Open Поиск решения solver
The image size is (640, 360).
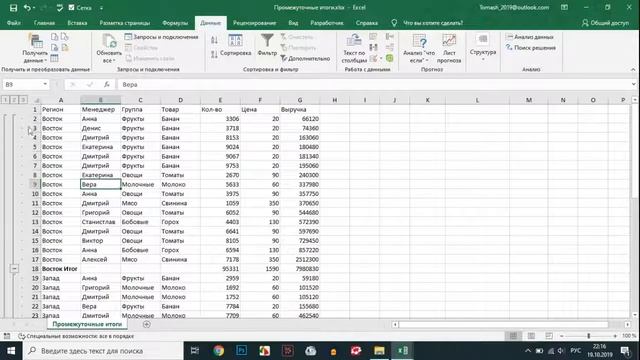(531, 48)
